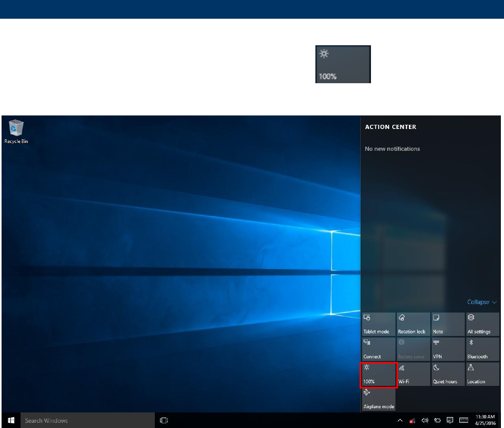Open the volume tray icon
This screenshot has height=428, width=504.
(x=425, y=420)
